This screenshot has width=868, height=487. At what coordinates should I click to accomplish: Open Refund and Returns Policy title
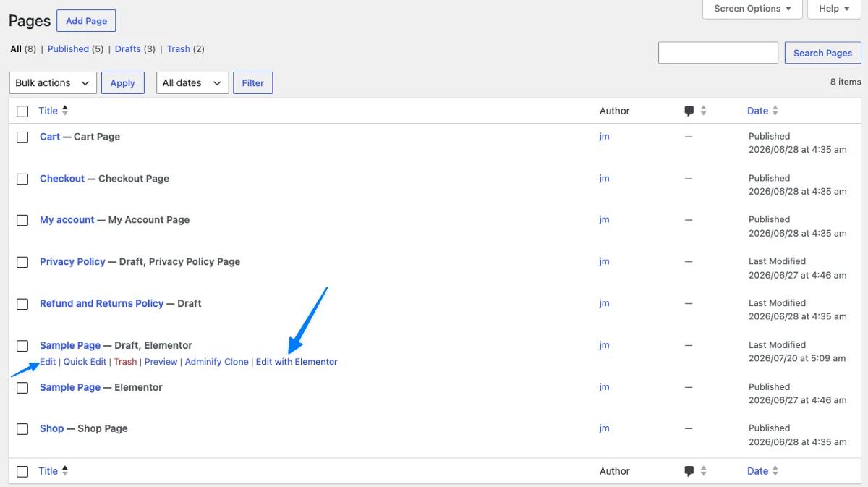(102, 304)
